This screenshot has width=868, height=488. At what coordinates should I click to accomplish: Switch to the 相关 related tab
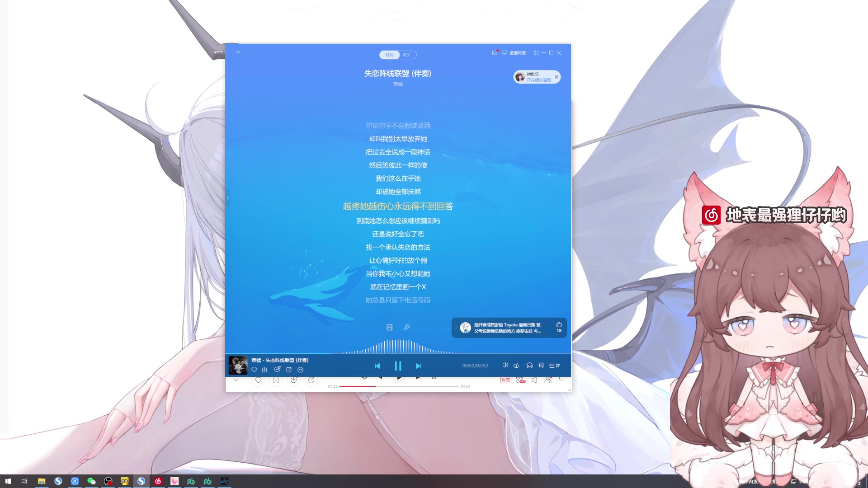tap(407, 55)
